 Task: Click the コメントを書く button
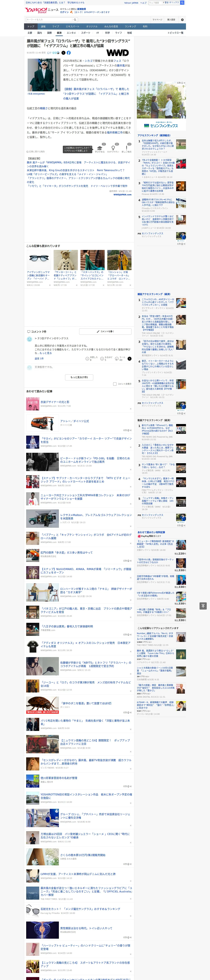[x=105, y=332]
